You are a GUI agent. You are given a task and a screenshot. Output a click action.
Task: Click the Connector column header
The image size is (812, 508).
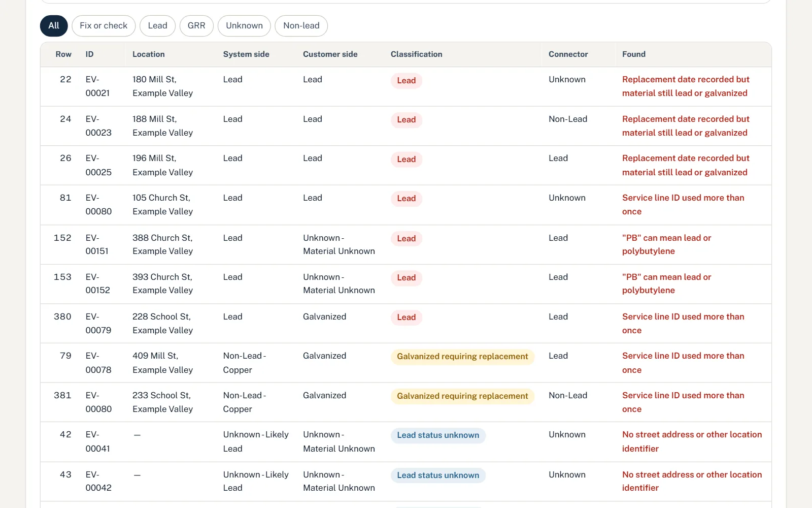click(568, 54)
